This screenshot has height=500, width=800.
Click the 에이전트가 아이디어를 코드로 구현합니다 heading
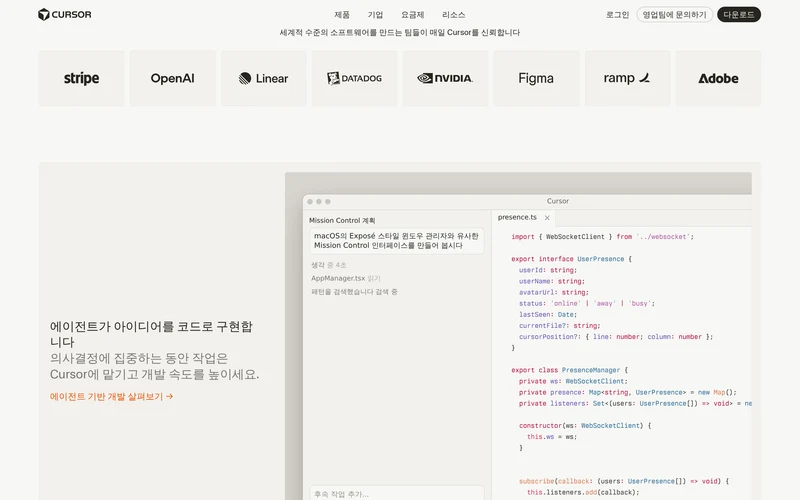click(152, 334)
